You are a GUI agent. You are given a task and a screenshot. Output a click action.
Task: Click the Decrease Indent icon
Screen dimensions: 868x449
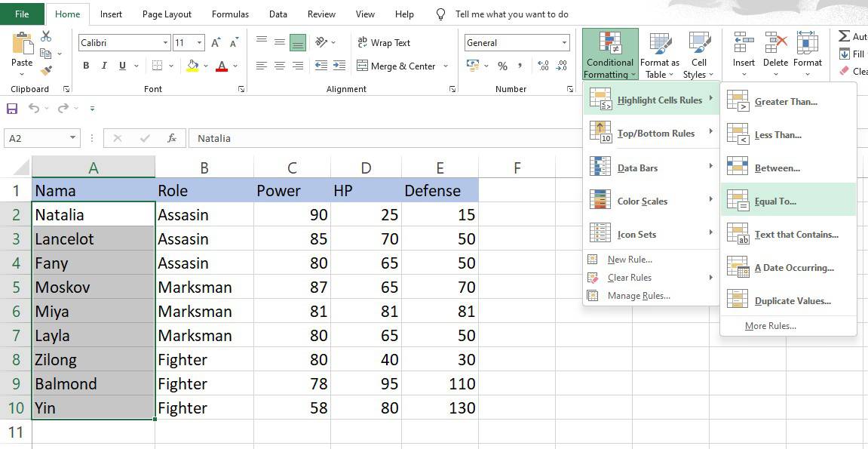(x=321, y=66)
